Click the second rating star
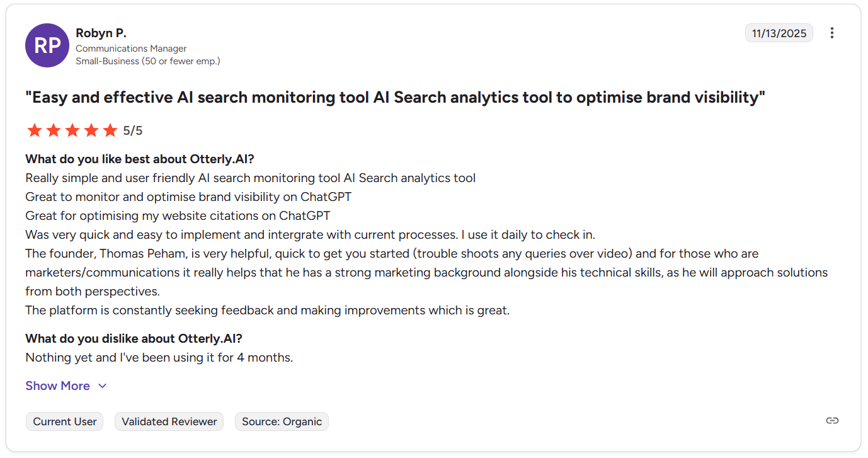This screenshot has height=458, width=868. (54, 130)
